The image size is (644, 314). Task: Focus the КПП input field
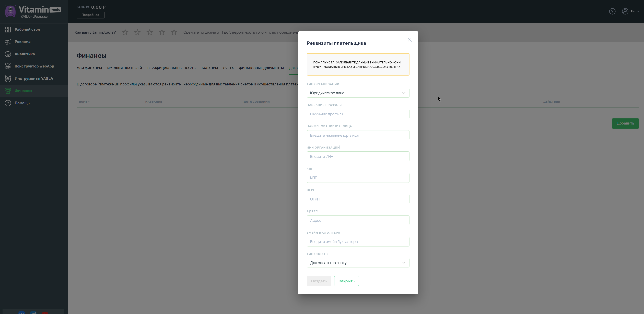(358, 178)
